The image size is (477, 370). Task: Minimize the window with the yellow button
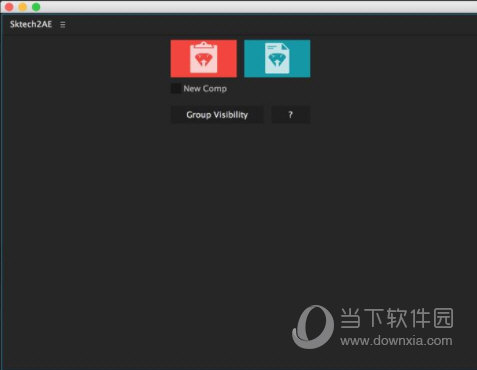pyautogui.click(x=22, y=7)
